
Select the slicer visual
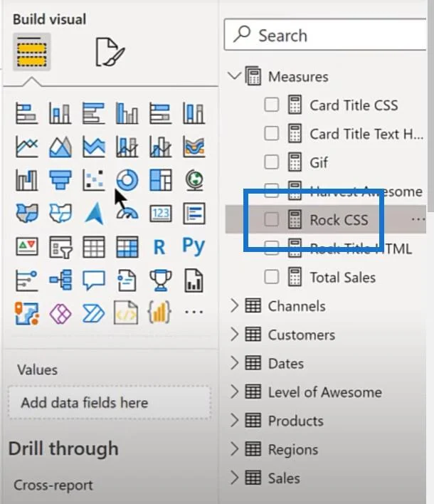[x=60, y=246]
